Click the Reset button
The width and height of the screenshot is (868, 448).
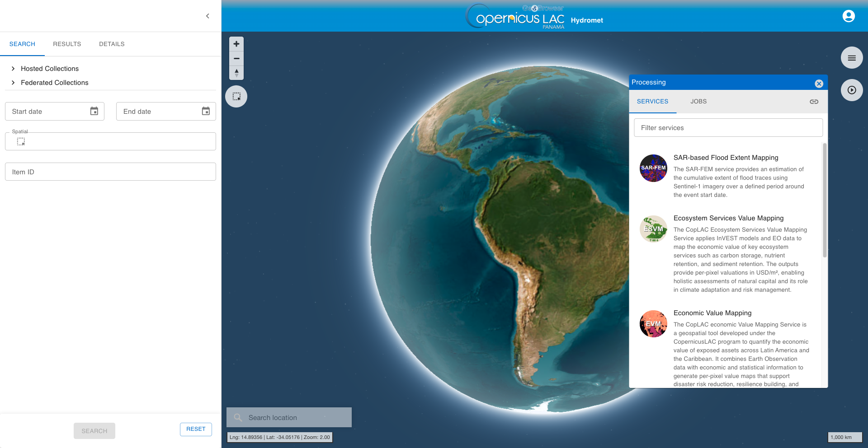196,429
